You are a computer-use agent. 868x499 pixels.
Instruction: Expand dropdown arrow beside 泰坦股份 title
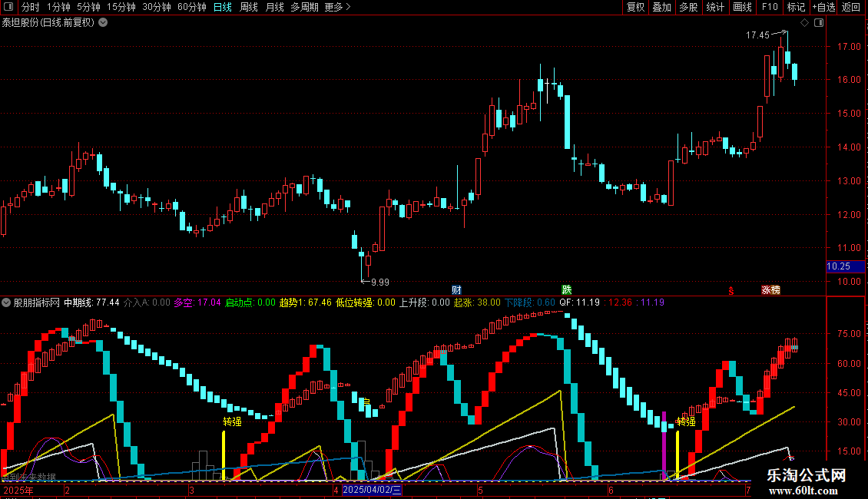pos(103,23)
